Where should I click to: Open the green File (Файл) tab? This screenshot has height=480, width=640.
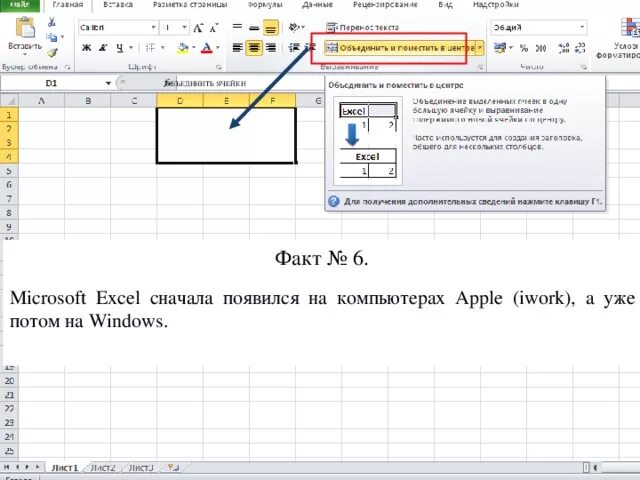[x=19, y=5]
